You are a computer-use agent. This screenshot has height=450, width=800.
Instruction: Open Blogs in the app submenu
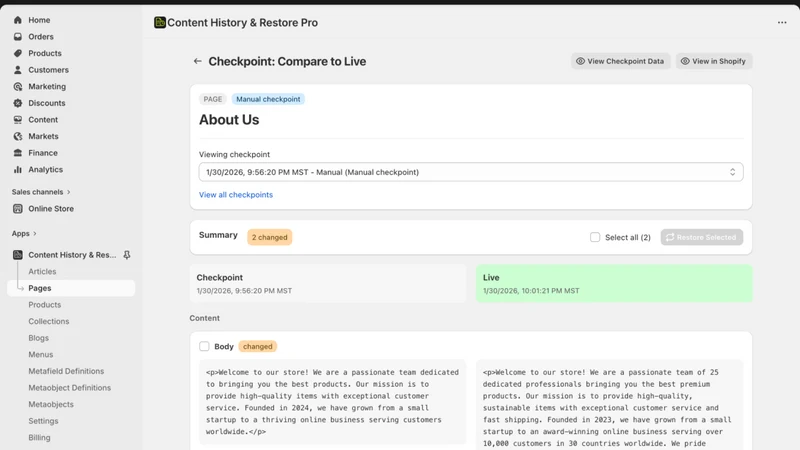click(x=39, y=338)
